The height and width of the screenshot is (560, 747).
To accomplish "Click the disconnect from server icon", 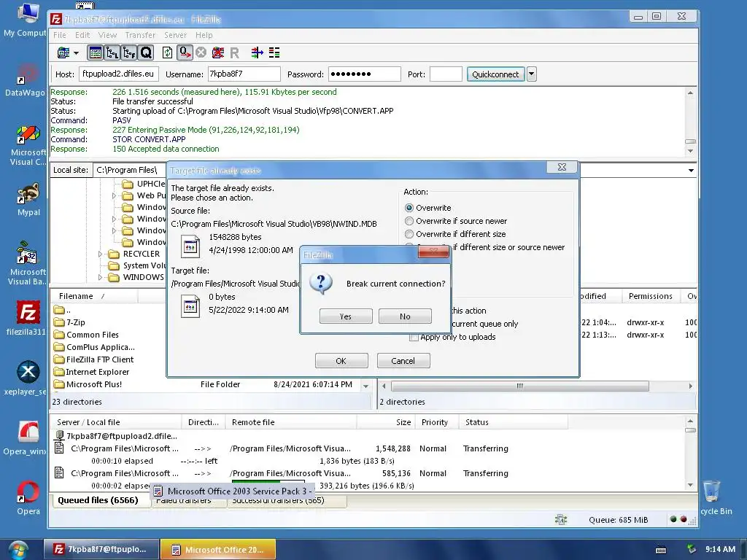I will pos(218,52).
